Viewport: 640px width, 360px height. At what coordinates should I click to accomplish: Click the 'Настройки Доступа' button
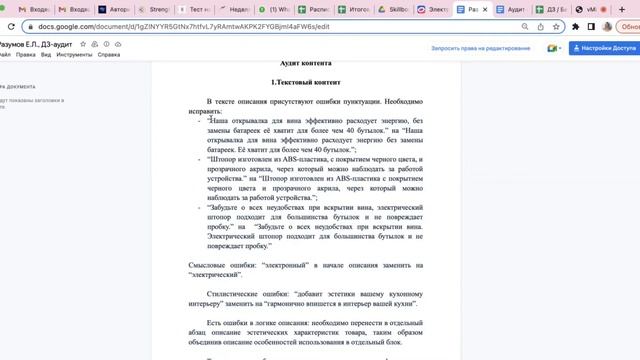click(x=605, y=48)
